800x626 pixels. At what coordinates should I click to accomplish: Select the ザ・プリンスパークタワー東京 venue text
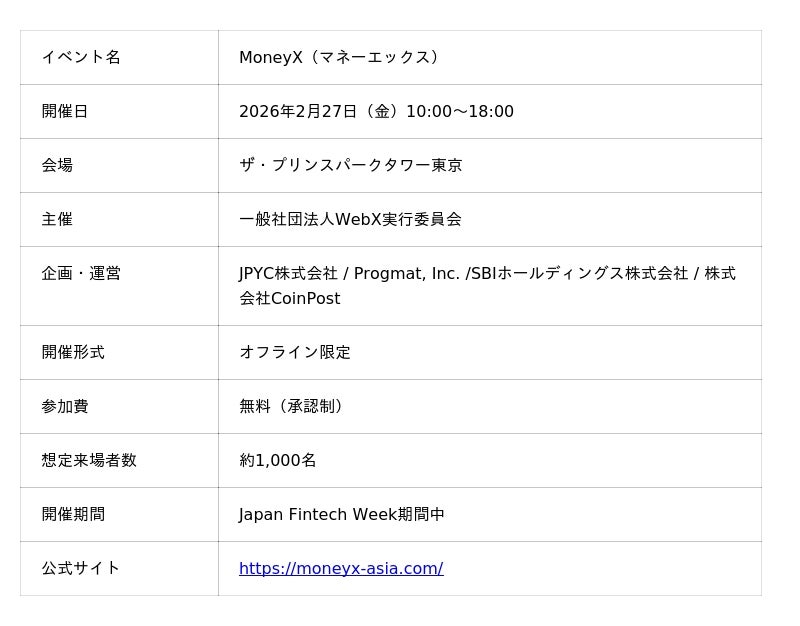350,165
